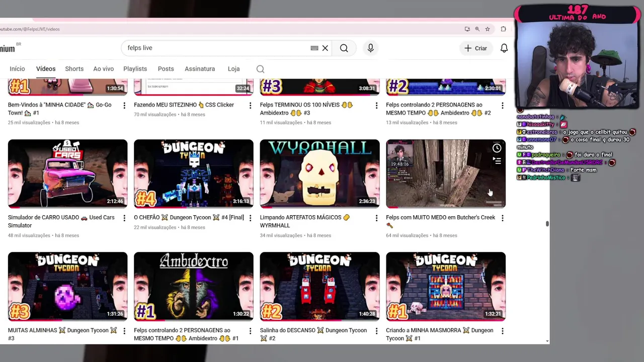Click the Ambidextro #1 wizard thumbnail

(x=194, y=286)
